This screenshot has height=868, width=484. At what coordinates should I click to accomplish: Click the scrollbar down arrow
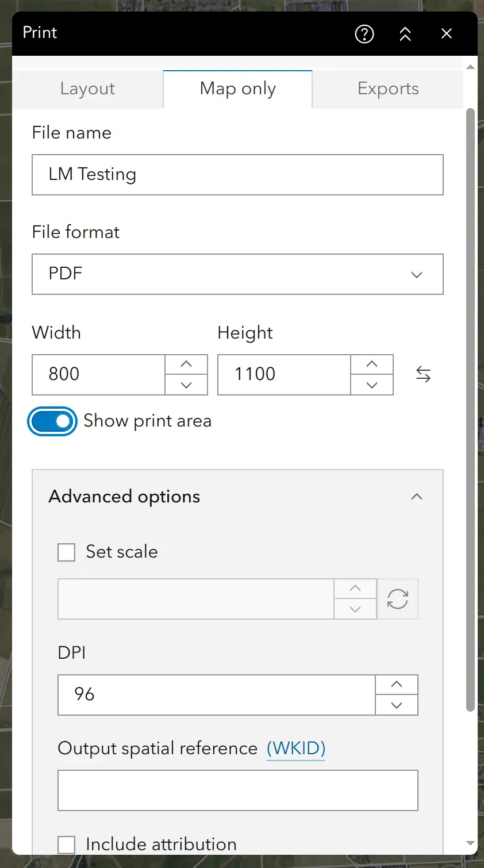470,844
